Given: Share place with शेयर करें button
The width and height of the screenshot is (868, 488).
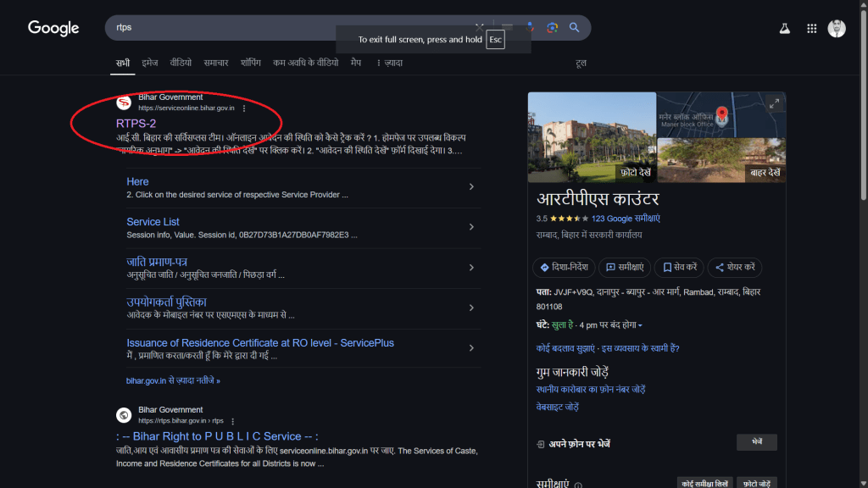Looking at the screenshot, I should 735,267.
